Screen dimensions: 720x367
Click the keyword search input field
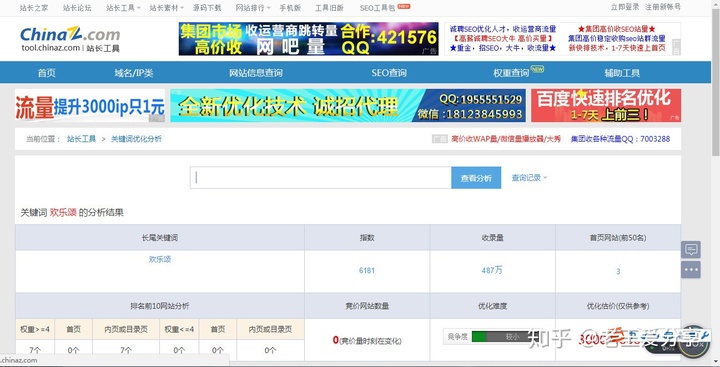coord(321,178)
